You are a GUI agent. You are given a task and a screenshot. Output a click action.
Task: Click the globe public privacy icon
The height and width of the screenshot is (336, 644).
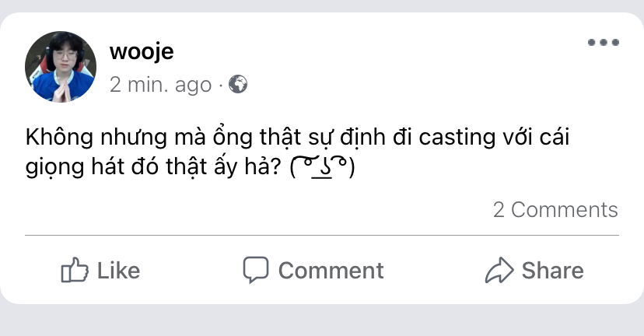click(x=238, y=84)
